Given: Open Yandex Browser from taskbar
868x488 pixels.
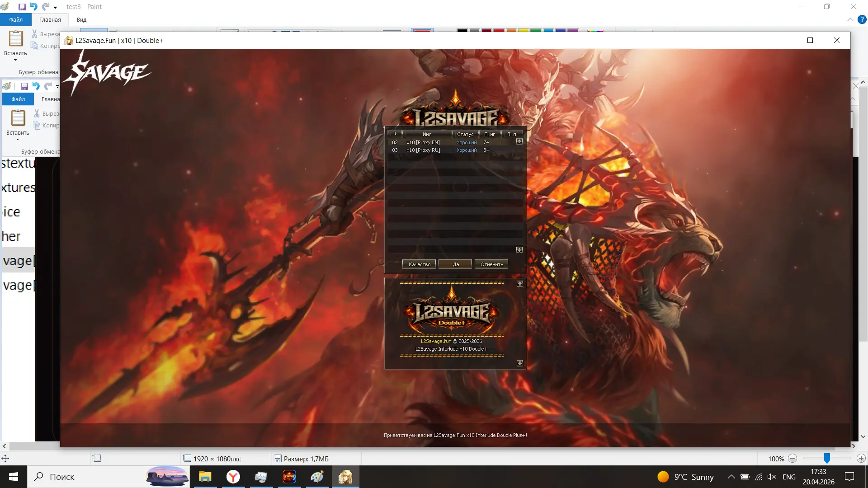Looking at the screenshot, I should coord(233,477).
